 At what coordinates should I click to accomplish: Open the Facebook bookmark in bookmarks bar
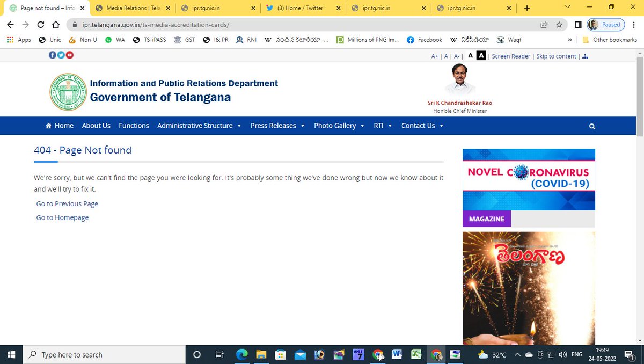425,40
